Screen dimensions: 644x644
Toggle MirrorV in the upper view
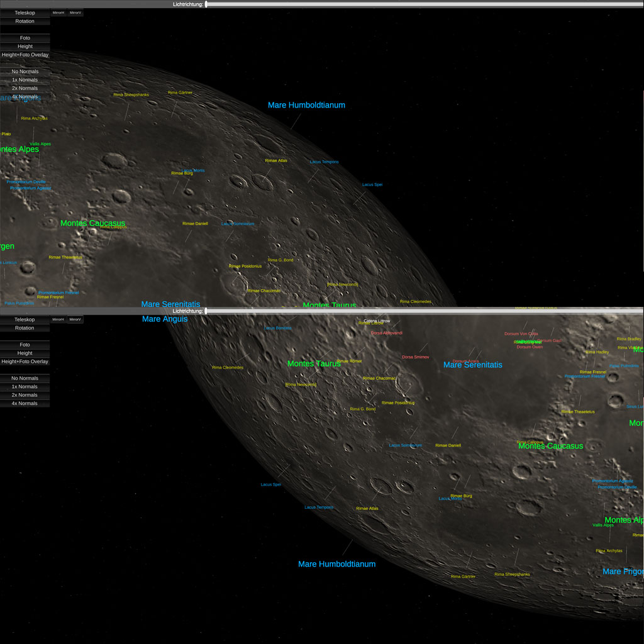click(x=75, y=13)
